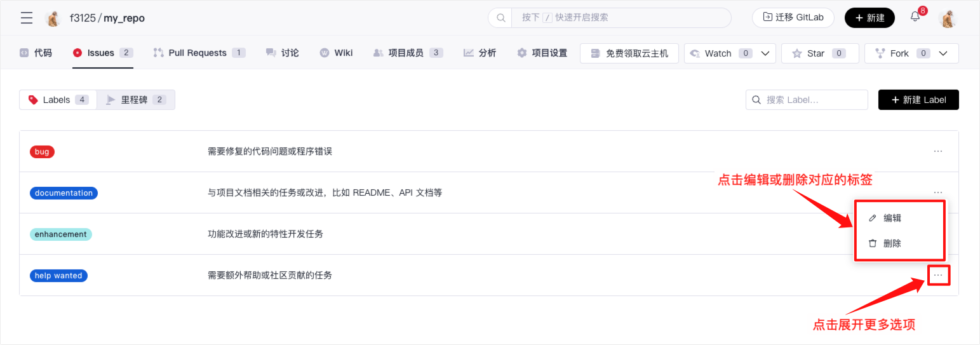
Task: Choose 删除 in the label context menu
Action: tap(892, 243)
